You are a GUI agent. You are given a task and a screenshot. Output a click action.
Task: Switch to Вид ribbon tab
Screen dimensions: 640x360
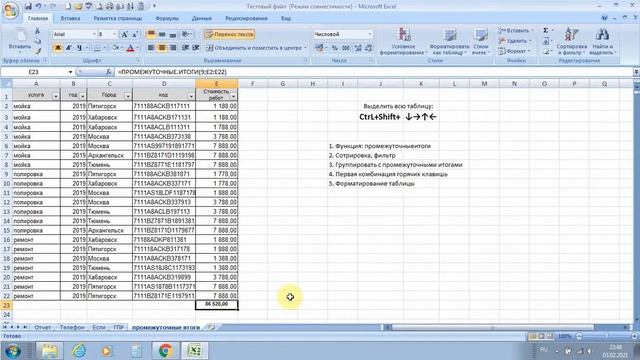(286, 18)
